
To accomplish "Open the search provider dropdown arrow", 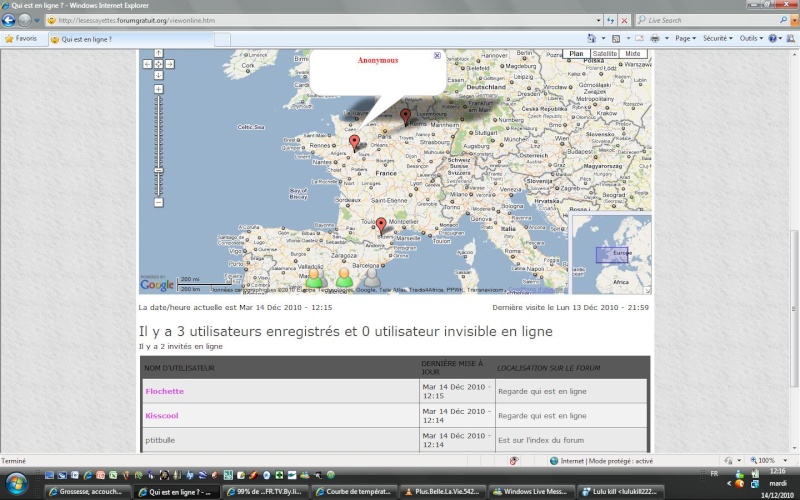I will [x=794, y=20].
